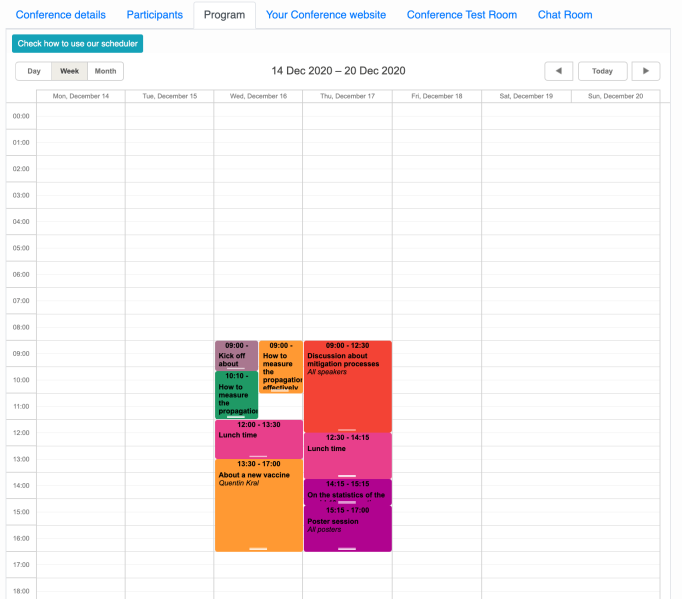Switch calendar to Month view

click(x=105, y=71)
